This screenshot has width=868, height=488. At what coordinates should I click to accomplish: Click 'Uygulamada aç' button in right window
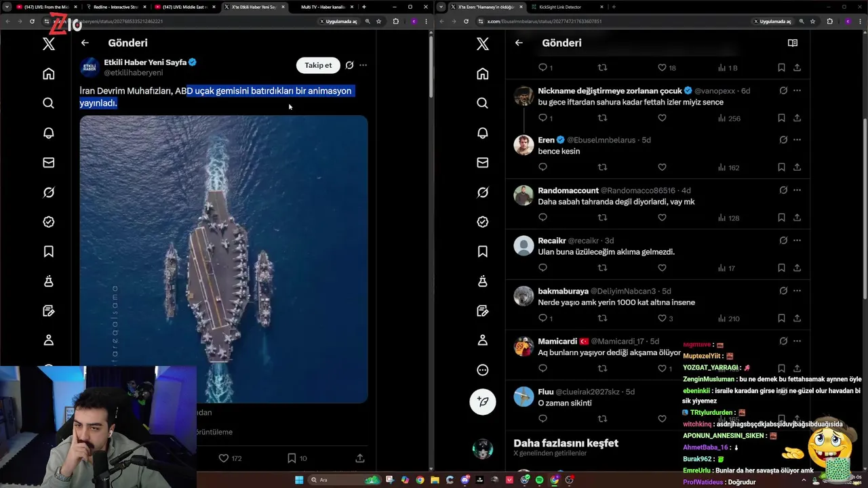[x=771, y=21]
